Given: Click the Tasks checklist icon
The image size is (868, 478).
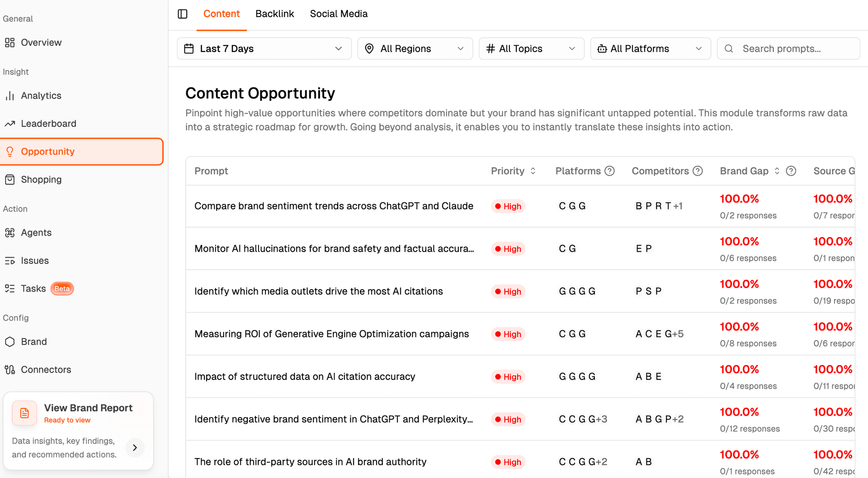Looking at the screenshot, I should click(10, 289).
